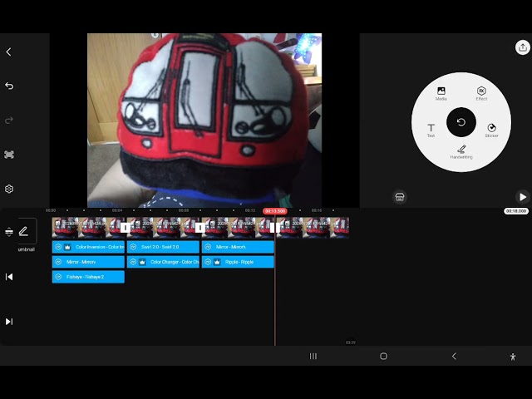This screenshot has width=532, height=399.
Task: Click the 00:16 mark on the time ruler
Action: 317,210
